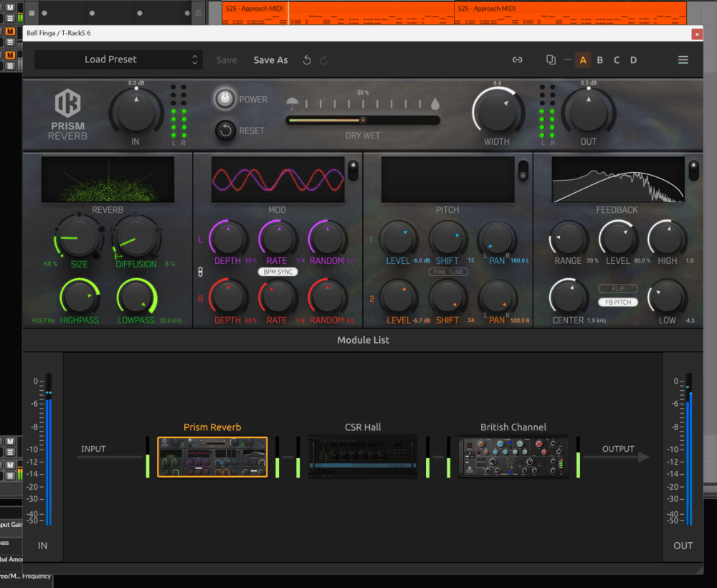Screen dimensions: 717x588
Task: Toggle the FEEDBACK section on/off switch
Action: pyautogui.click(x=693, y=170)
